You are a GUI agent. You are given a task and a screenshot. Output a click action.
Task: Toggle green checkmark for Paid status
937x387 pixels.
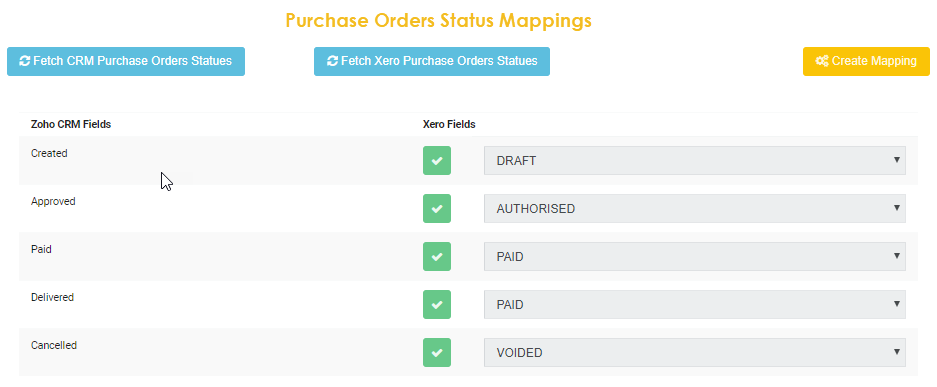coord(437,256)
